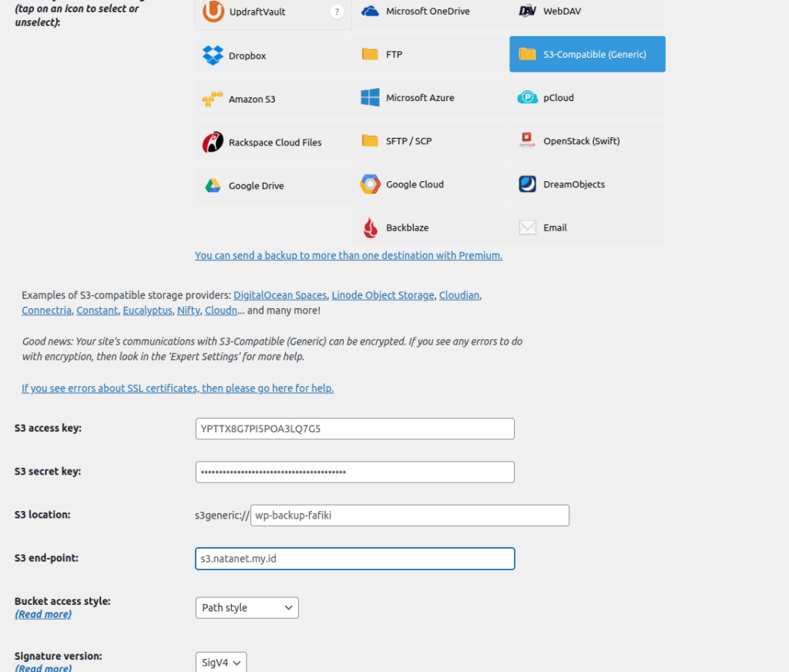The width and height of the screenshot is (789, 672).
Task: Open the Cloudn provider link
Action: point(221,311)
